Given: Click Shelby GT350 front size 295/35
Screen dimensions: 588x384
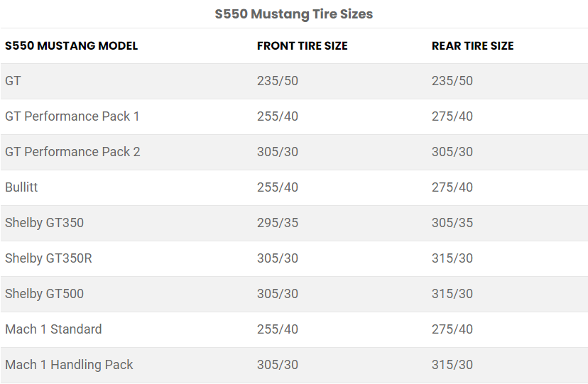Looking at the screenshot, I should coord(278,223).
